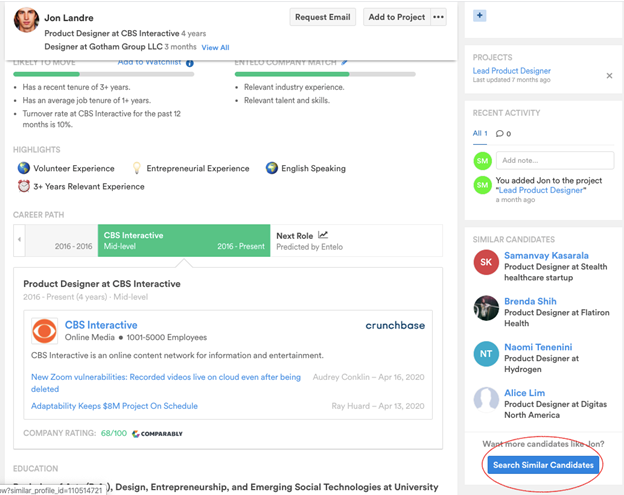Open the CBS Interactive company link
This screenshot has width=624, height=495.
click(x=101, y=325)
